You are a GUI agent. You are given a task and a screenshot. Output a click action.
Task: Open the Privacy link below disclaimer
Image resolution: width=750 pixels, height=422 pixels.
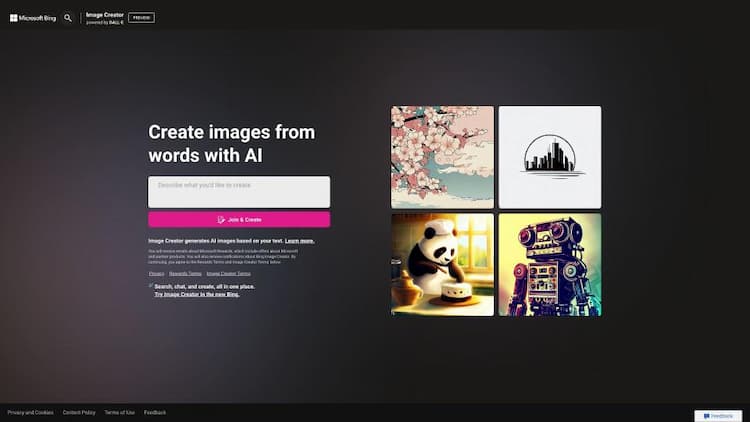point(156,274)
